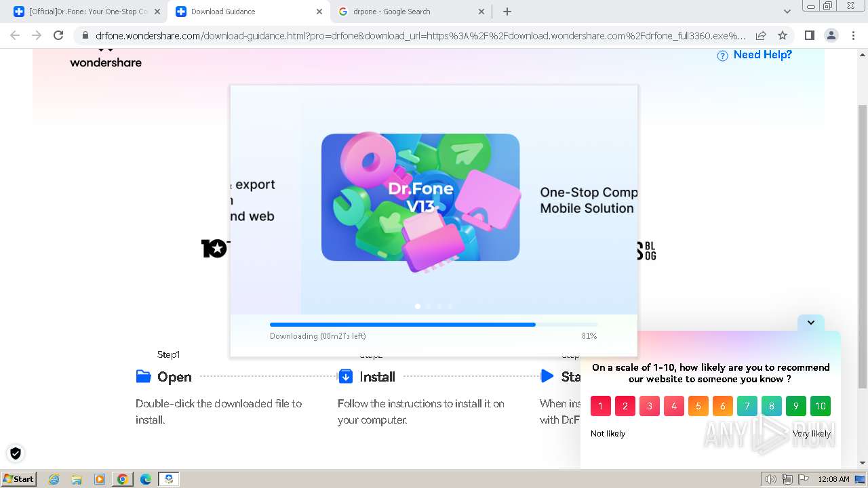This screenshot has width=868, height=488.
Task: Click the download progress bar
Action: 433,325
